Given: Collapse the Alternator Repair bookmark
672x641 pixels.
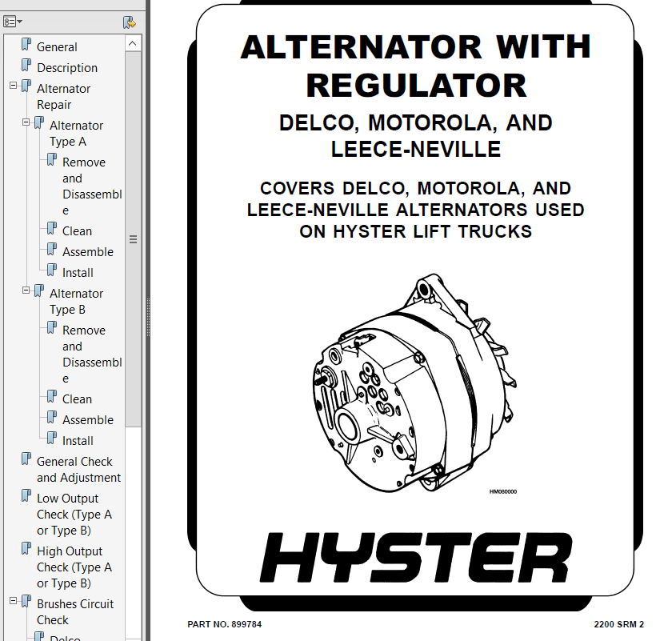Looking at the screenshot, I should pyautogui.click(x=14, y=86).
